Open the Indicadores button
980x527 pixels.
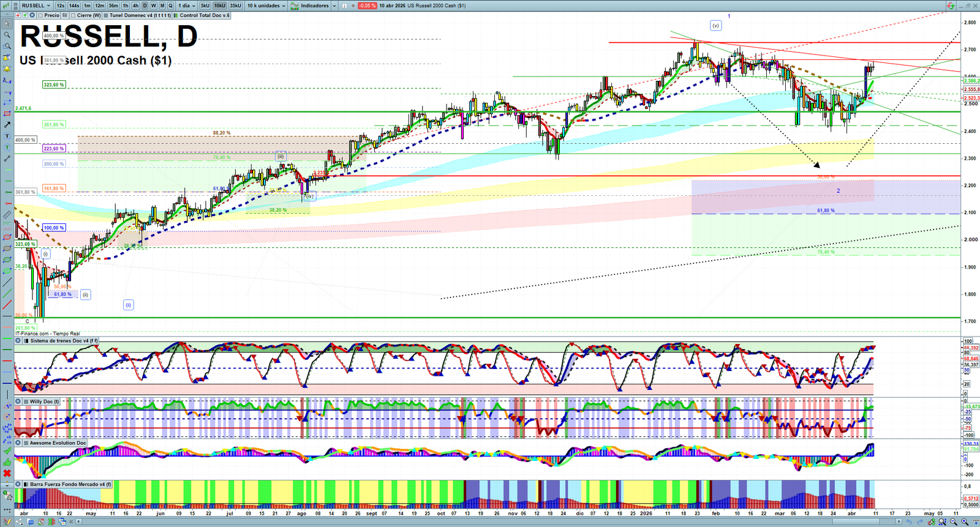311,6
